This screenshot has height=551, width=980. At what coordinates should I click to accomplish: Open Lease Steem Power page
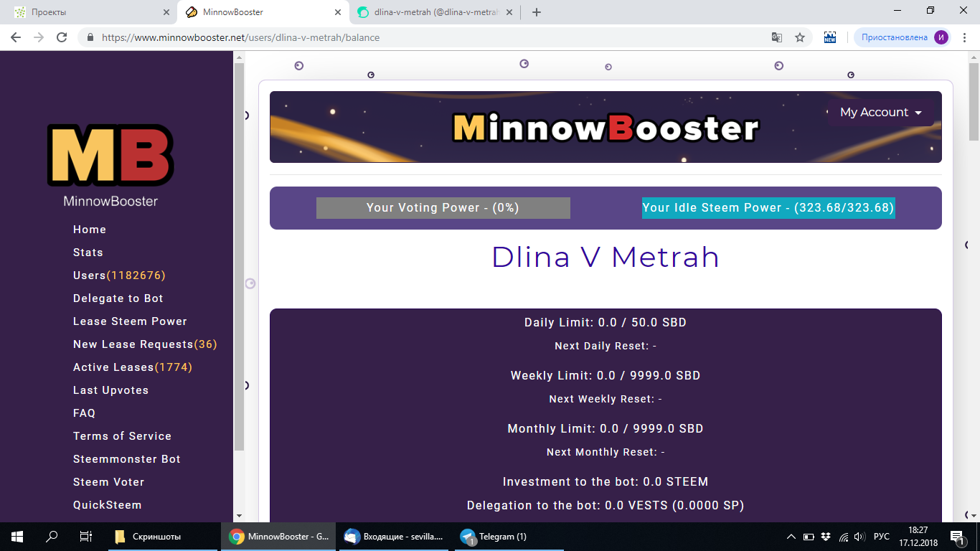[x=130, y=321]
